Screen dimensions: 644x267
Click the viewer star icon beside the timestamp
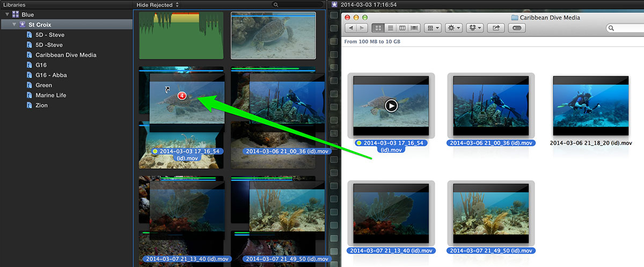click(335, 4)
